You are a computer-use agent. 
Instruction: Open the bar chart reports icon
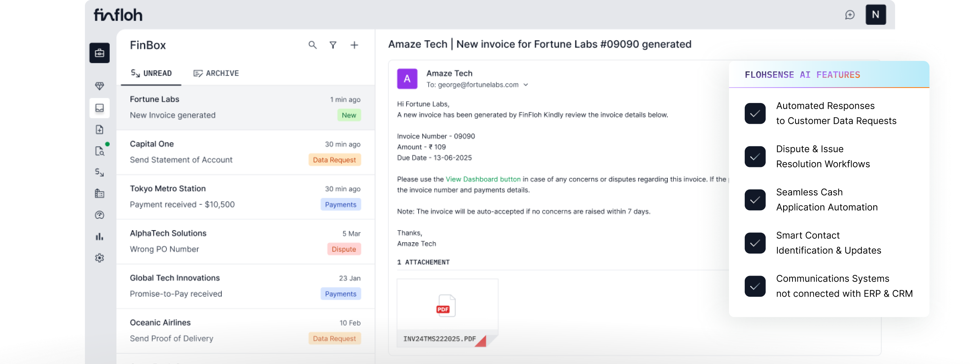pos(99,237)
